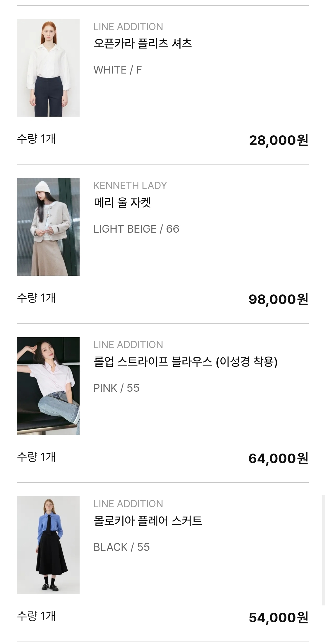Tap the 오픈카라 플리츠 셔츠 product title

pyautogui.click(x=143, y=43)
